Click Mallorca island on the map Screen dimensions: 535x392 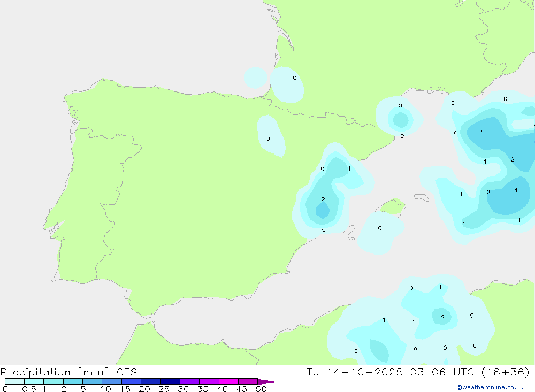pos(392,207)
